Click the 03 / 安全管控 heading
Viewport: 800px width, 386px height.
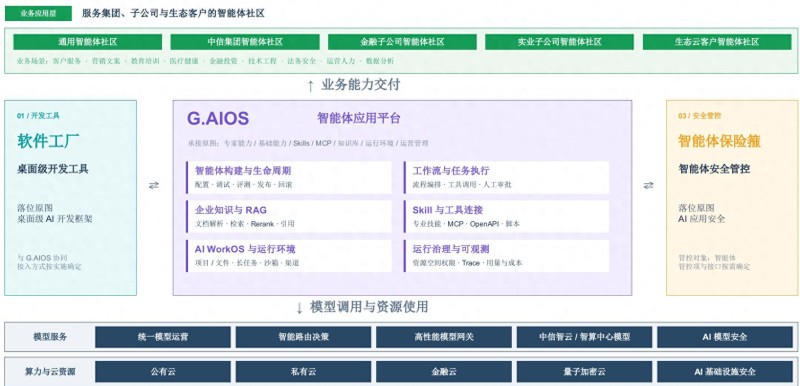coord(699,116)
